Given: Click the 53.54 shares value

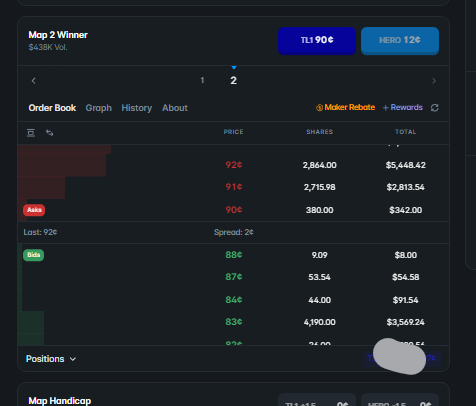Looking at the screenshot, I should [320, 277].
